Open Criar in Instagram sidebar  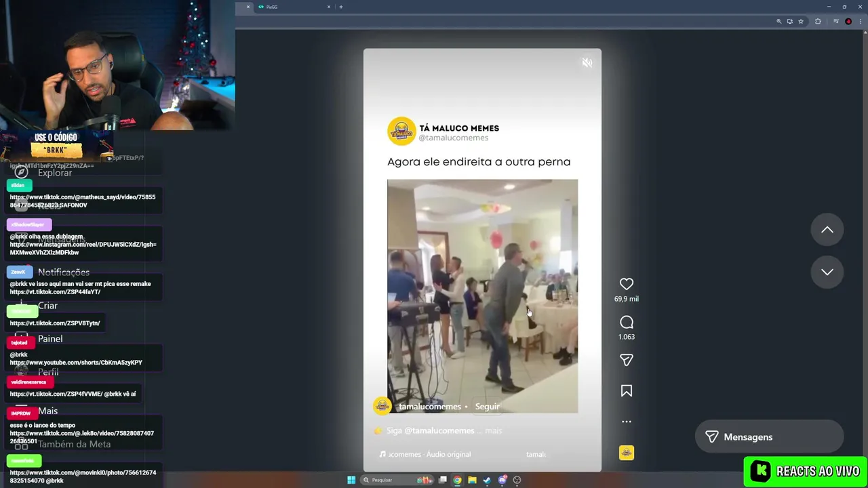click(x=47, y=306)
